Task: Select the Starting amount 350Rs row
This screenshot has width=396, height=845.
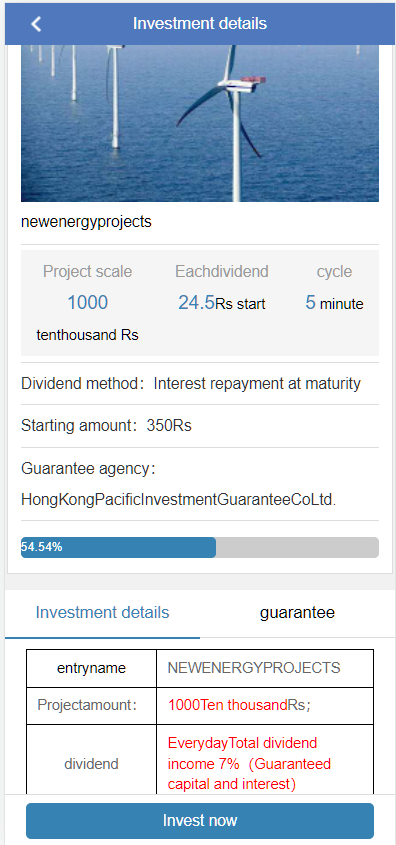Action: coord(200,426)
